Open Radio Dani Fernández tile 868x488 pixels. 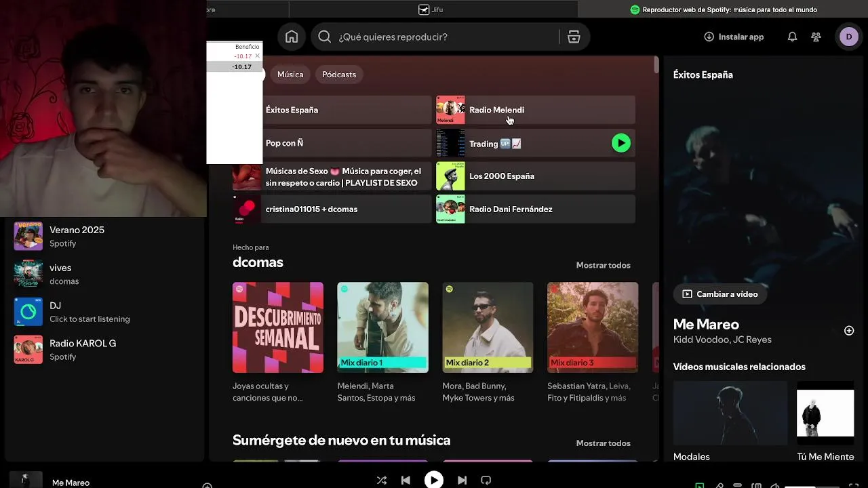click(x=536, y=209)
